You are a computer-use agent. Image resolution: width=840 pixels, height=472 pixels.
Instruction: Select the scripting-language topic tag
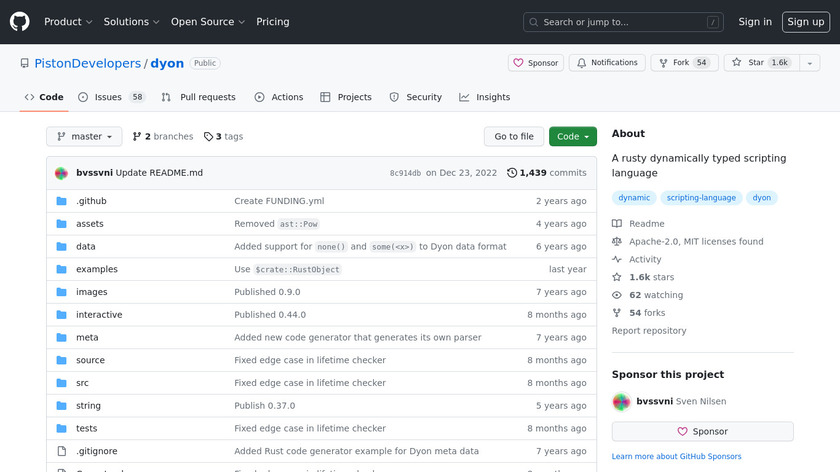701,198
